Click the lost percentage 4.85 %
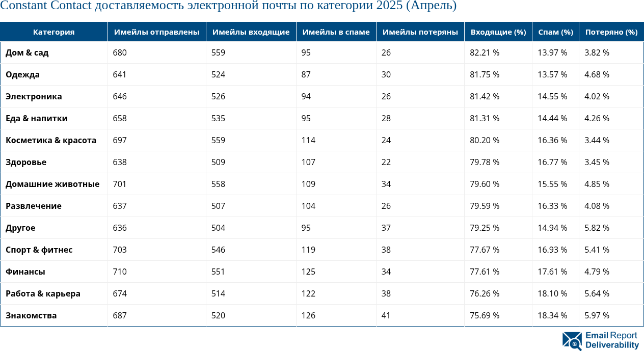The height and width of the screenshot is (351, 644). point(597,184)
